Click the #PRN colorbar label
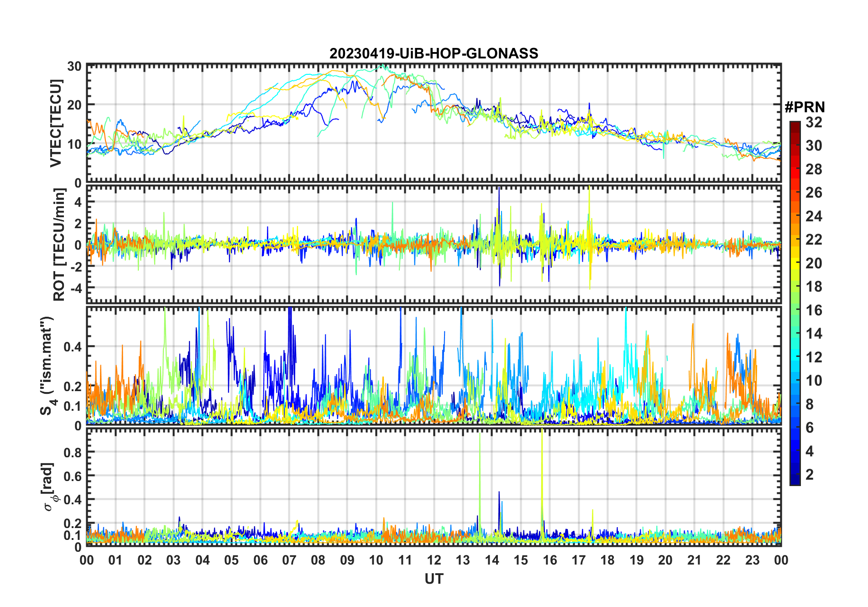Image resolution: width=868 pixels, height=607 pixels. (805, 107)
